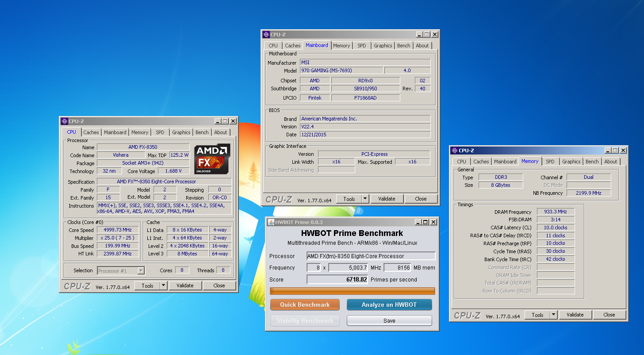Click the HWBOT Prime title bar icon

tap(271, 222)
